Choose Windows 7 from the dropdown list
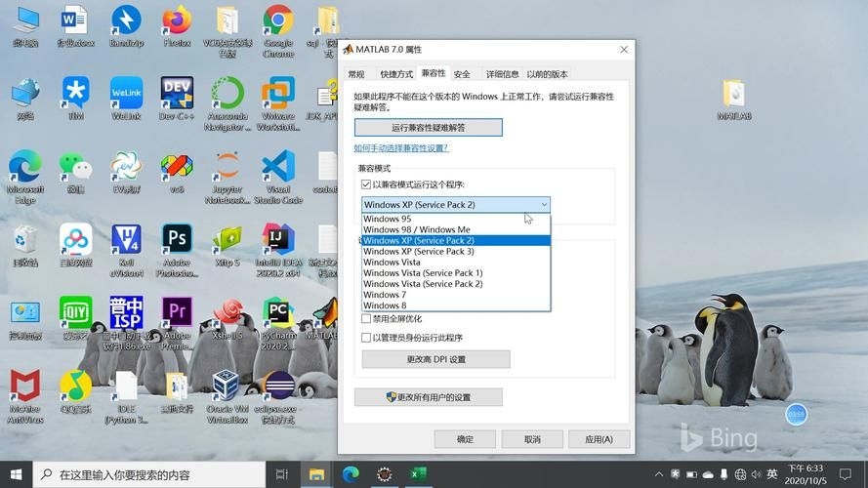The image size is (868, 488). coord(384,295)
